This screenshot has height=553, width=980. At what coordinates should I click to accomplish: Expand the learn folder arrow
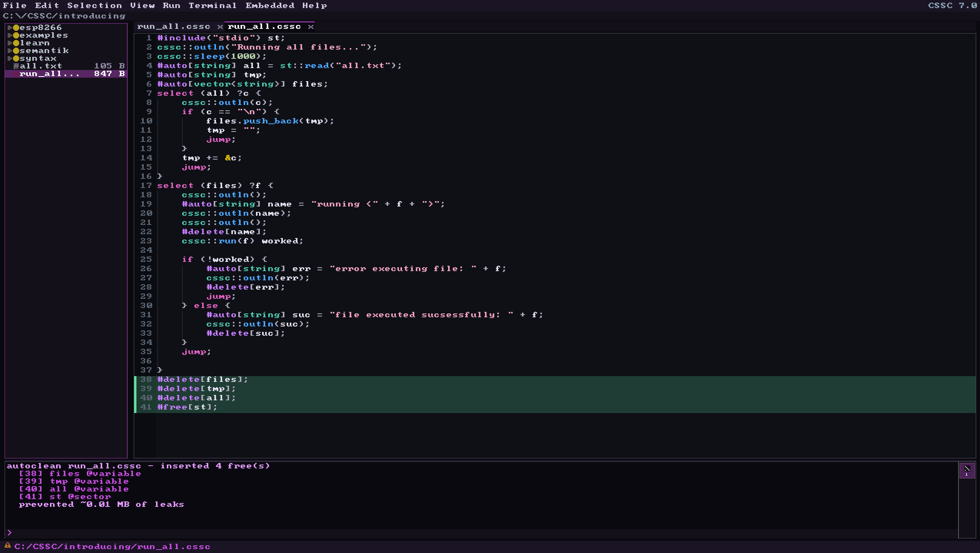10,43
